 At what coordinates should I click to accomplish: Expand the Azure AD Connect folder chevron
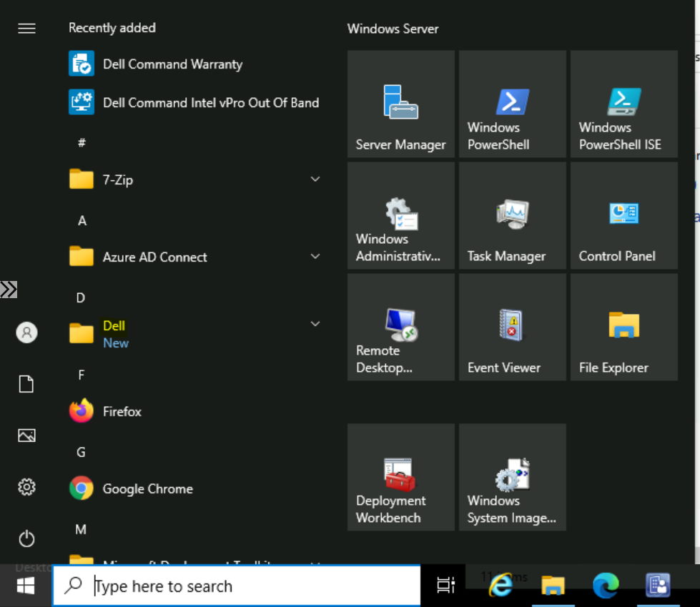click(315, 257)
